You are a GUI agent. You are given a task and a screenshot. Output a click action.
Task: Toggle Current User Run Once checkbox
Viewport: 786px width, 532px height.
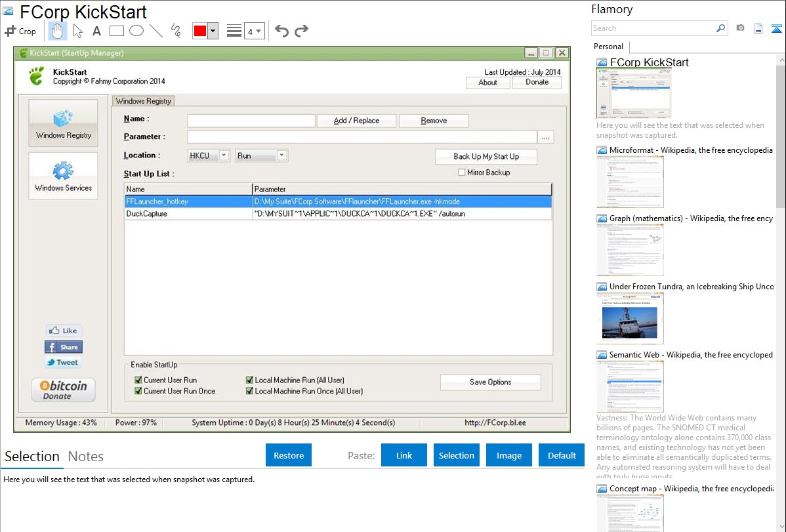tap(138, 391)
